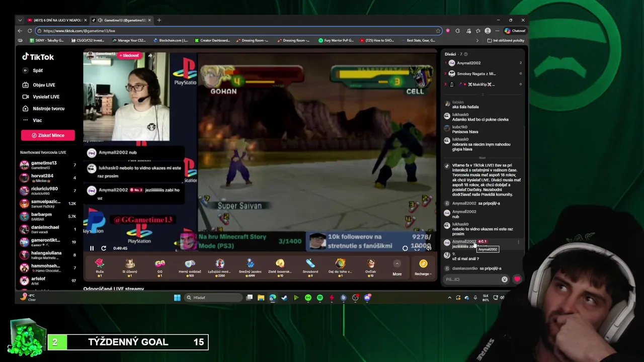
Task: Open Iné obľúbené položky folder
Action: coord(506,40)
